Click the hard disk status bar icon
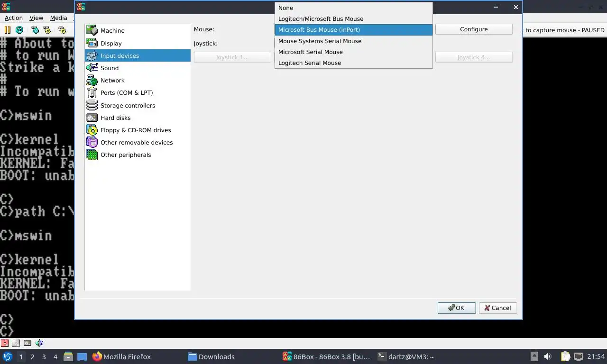The image size is (607, 364). pos(28,343)
